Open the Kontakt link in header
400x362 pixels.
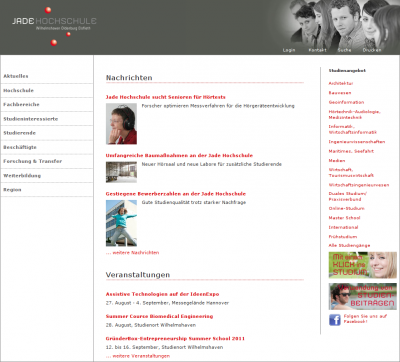click(317, 50)
